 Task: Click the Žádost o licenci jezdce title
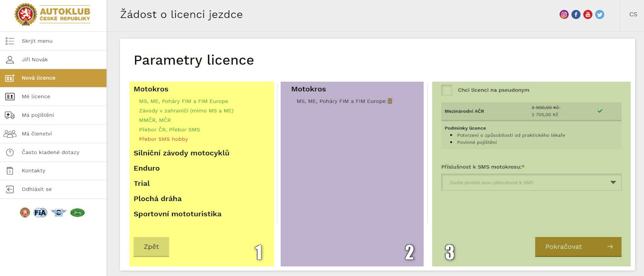click(x=182, y=15)
